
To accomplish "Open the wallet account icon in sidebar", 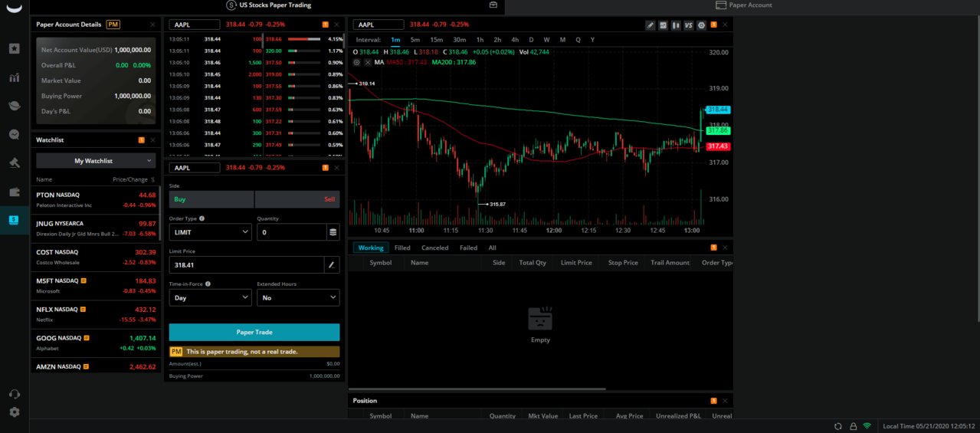I will [x=14, y=191].
